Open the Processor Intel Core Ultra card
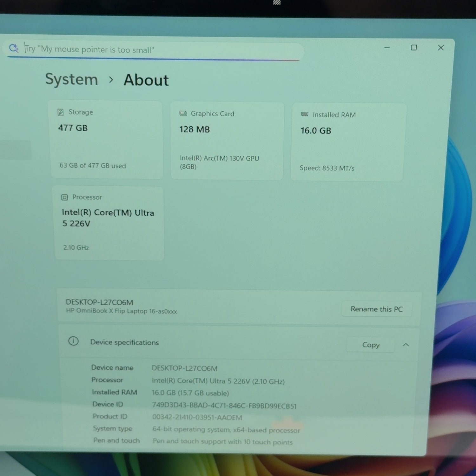This screenshot has height=476, width=476. 109,223
